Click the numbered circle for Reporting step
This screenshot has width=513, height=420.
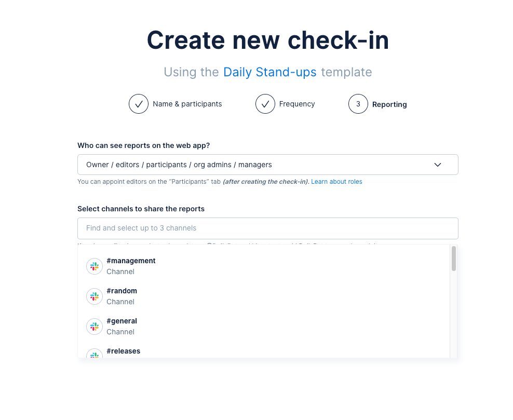click(x=358, y=104)
